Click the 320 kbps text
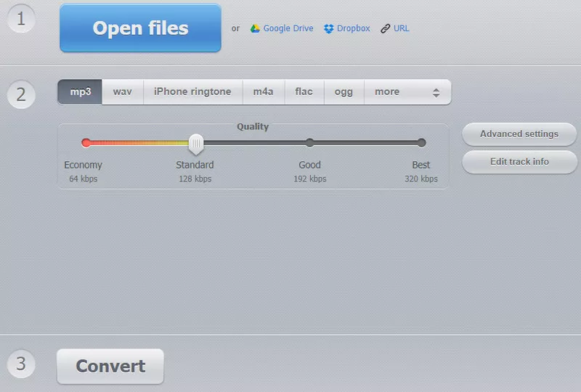Image resolution: width=581 pixels, height=392 pixels. (421, 179)
